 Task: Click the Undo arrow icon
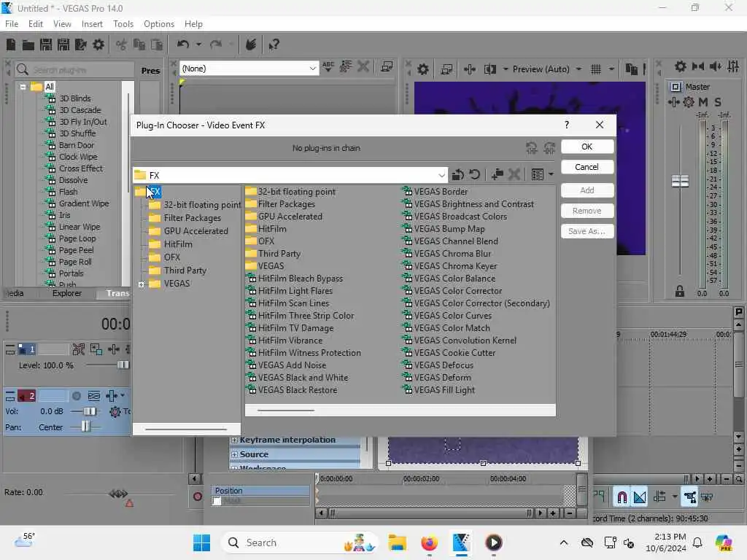click(x=183, y=44)
